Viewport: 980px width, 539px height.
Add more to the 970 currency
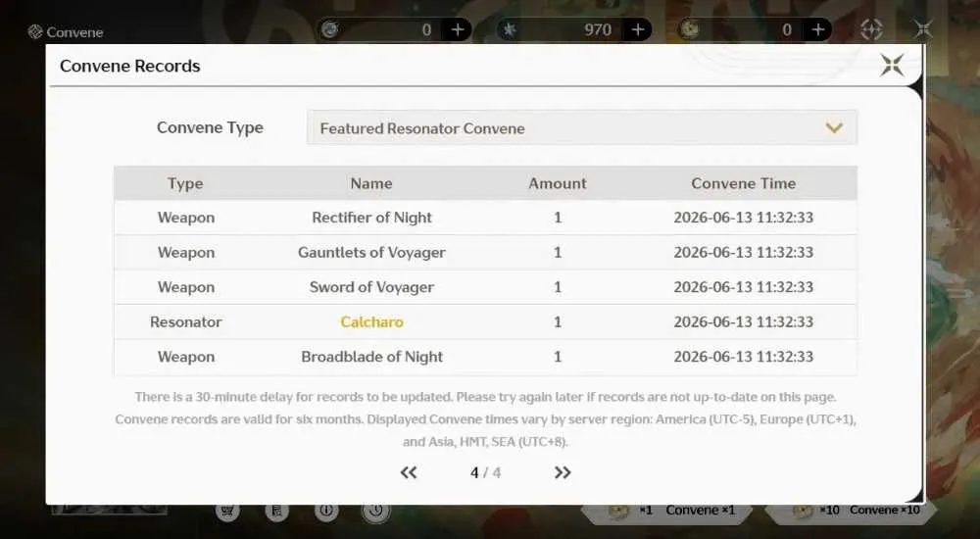pyautogui.click(x=638, y=29)
